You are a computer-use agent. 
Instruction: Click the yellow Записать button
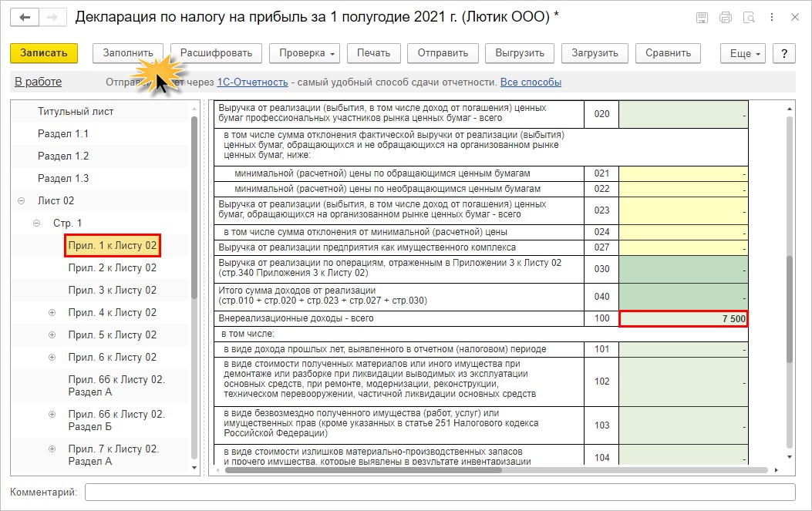pyautogui.click(x=44, y=53)
